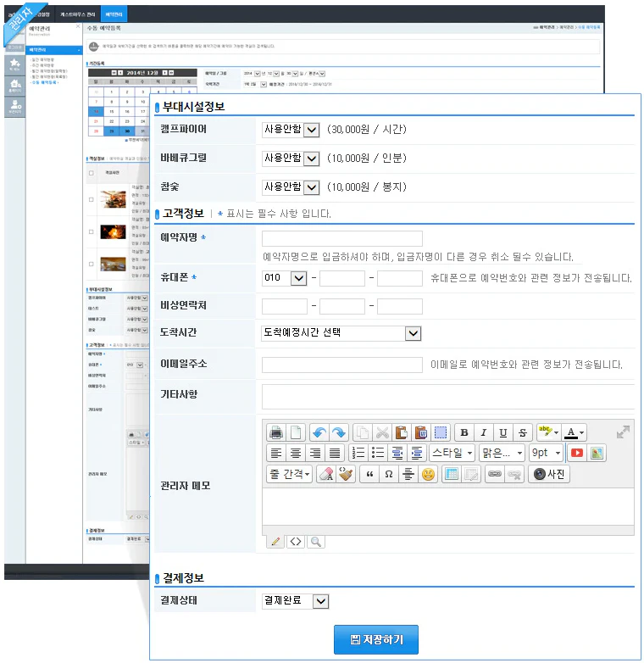Image resolution: width=644 pixels, height=663 pixels.
Task: Open the 9pt font size dropdown
Action: (x=547, y=454)
